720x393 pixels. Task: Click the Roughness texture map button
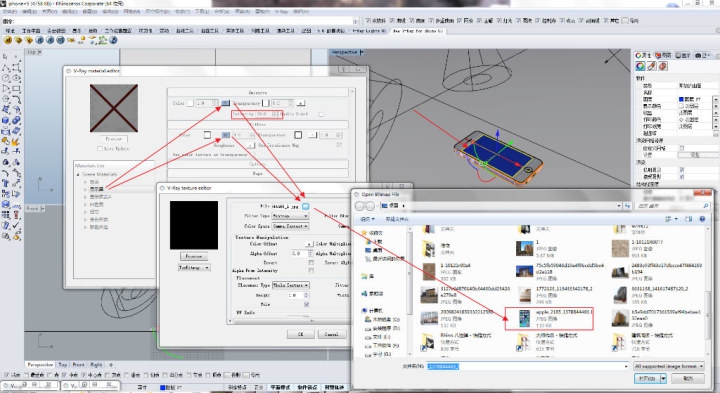[x=250, y=146]
